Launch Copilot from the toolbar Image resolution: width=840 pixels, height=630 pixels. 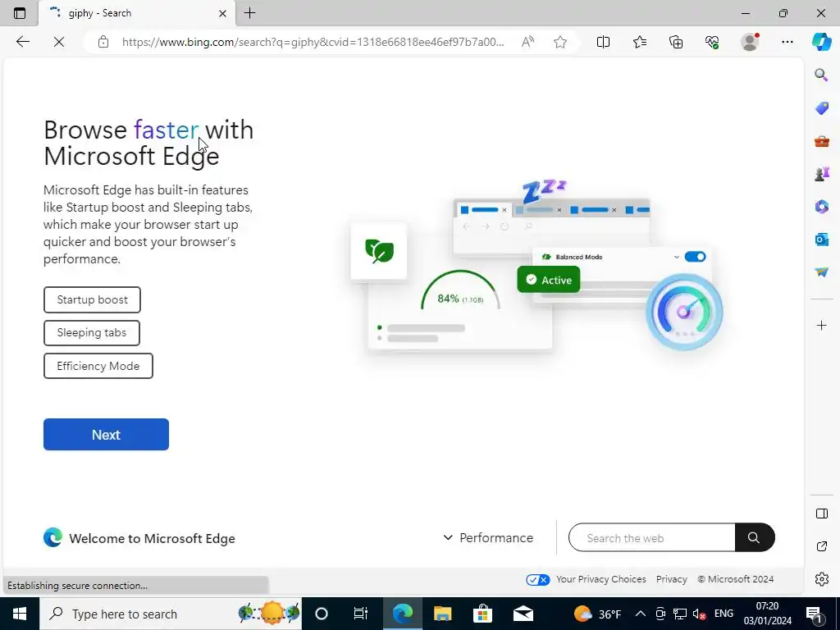(821, 42)
